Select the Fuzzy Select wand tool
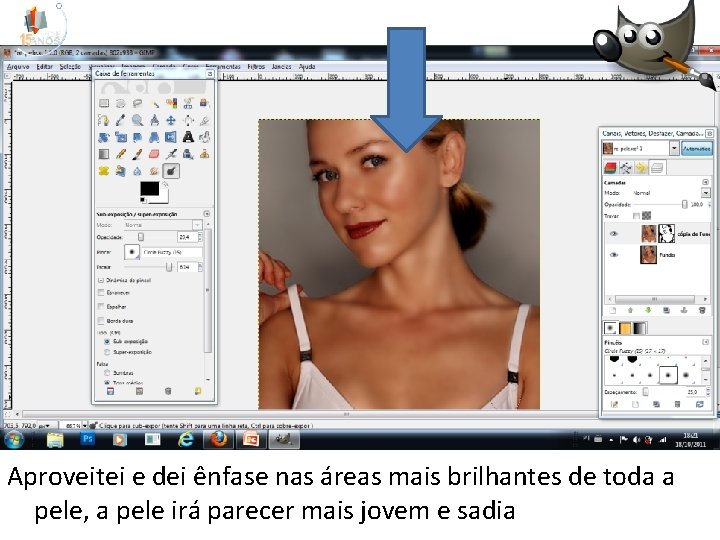The height and width of the screenshot is (540, 720). coord(154,103)
